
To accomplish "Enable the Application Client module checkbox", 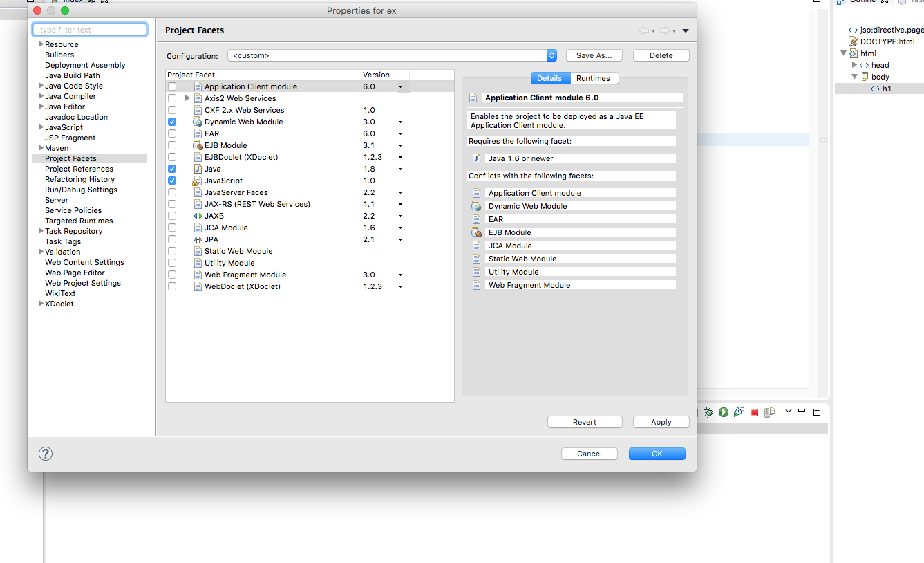I will point(172,86).
